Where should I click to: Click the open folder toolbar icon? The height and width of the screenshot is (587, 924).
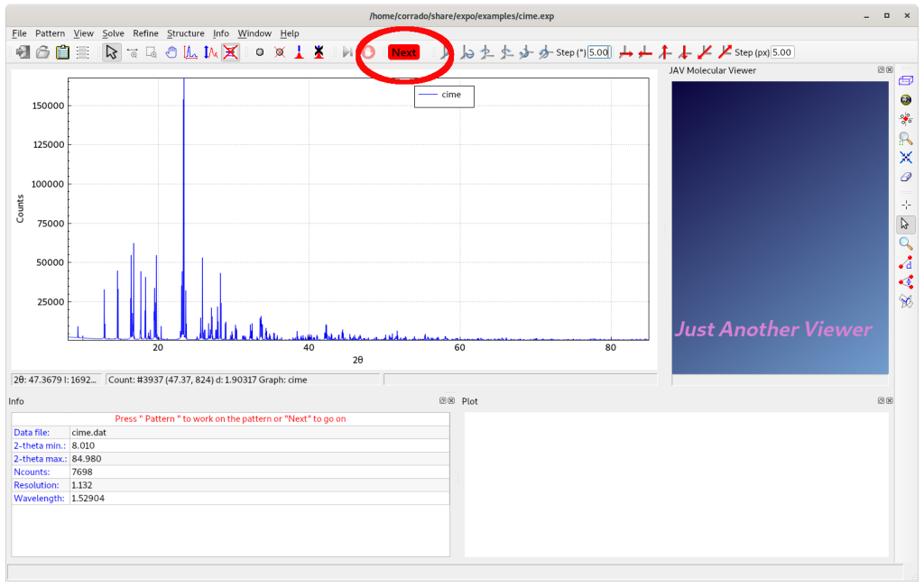tap(42, 52)
